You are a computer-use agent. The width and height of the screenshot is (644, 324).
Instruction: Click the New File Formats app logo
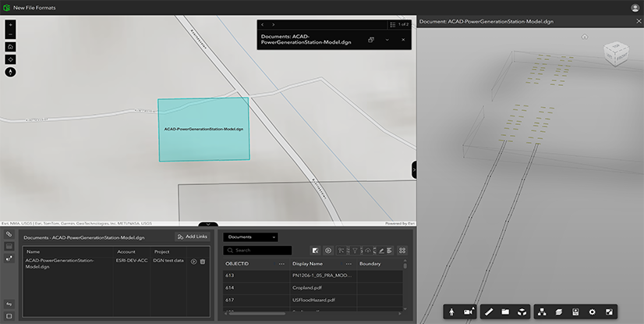[x=6, y=8]
